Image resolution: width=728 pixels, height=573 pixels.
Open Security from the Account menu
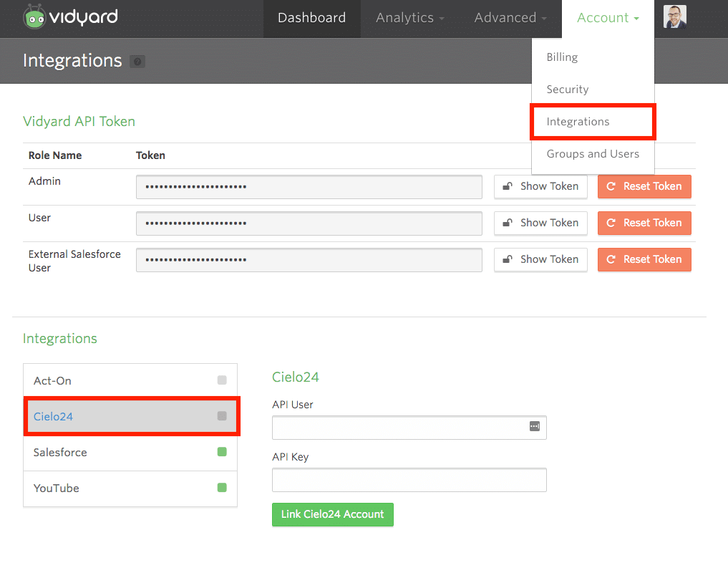pos(568,90)
